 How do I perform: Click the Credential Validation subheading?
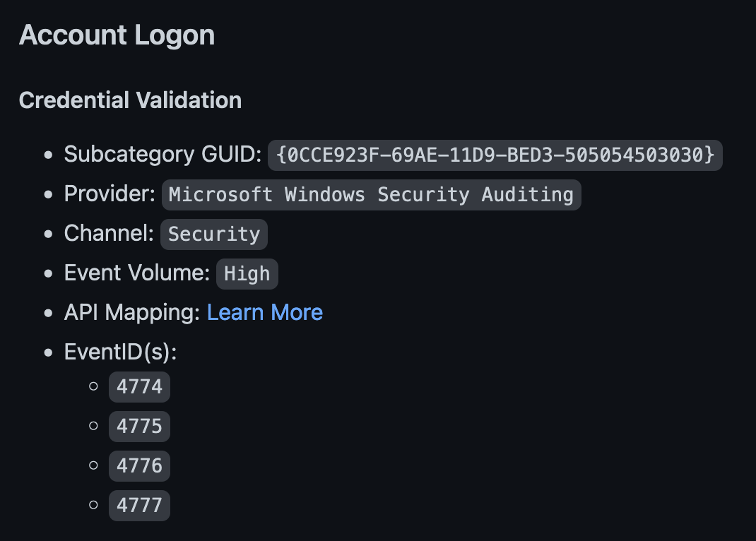[130, 100]
